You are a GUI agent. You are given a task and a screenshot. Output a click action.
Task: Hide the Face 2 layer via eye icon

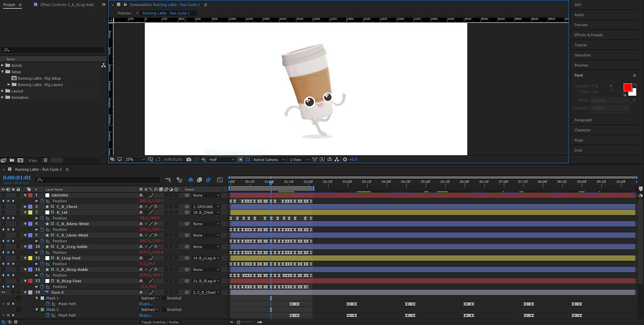click(x=4, y=292)
